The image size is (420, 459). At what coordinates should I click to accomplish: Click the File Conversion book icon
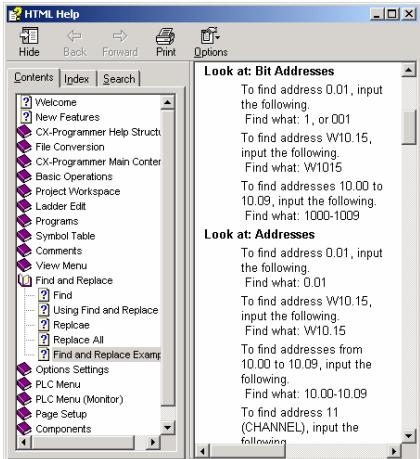coord(24,147)
